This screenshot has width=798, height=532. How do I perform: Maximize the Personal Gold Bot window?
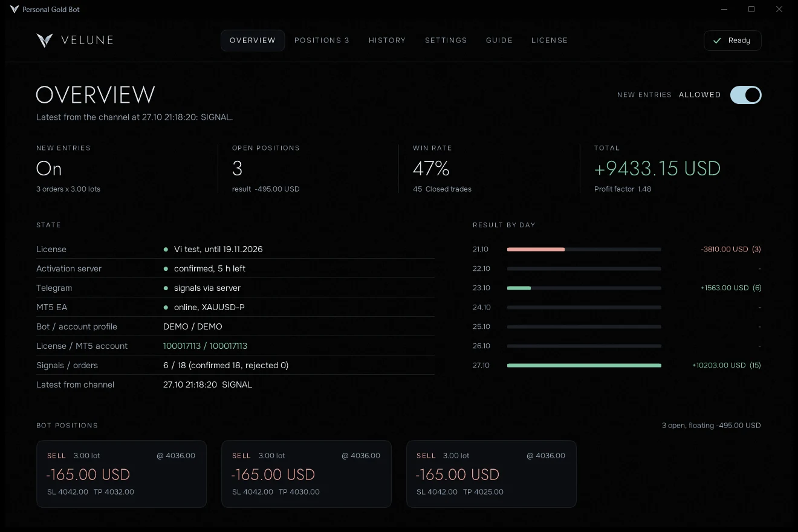click(x=751, y=9)
